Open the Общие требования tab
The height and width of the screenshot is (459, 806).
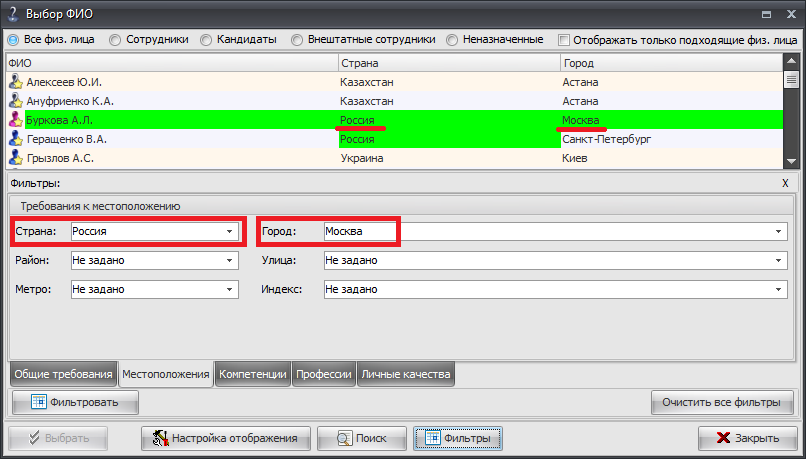[x=62, y=374]
